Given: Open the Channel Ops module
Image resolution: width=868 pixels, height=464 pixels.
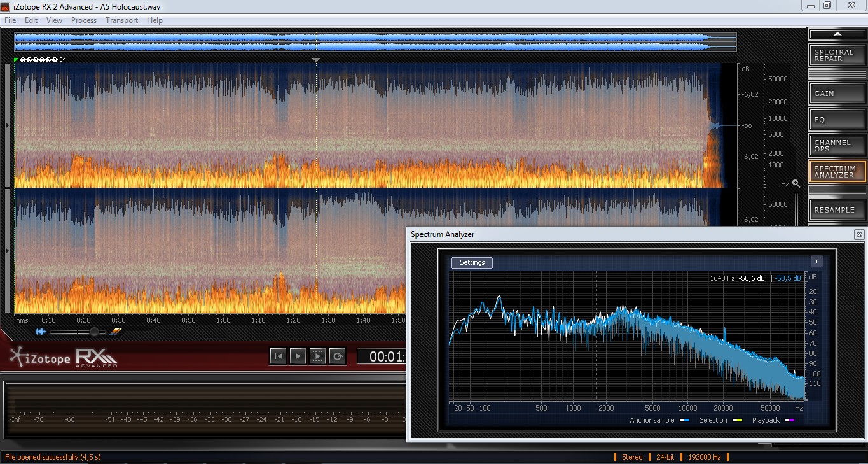Looking at the screenshot, I should (x=837, y=146).
